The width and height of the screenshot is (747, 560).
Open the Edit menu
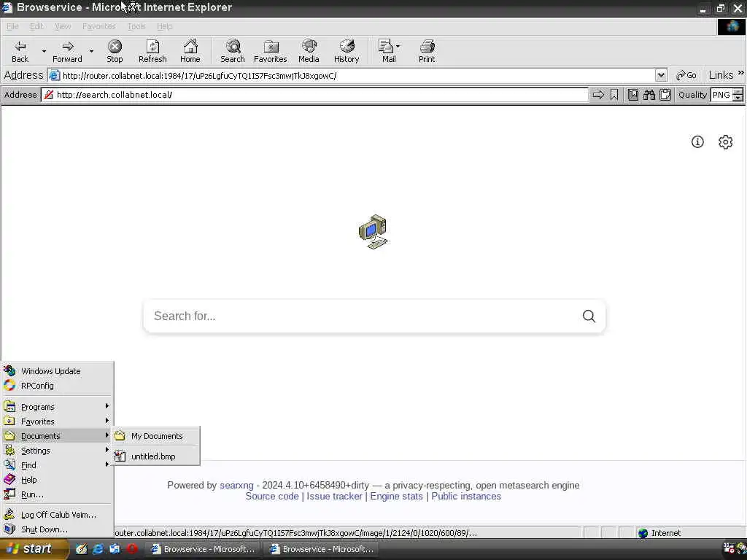coord(36,26)
